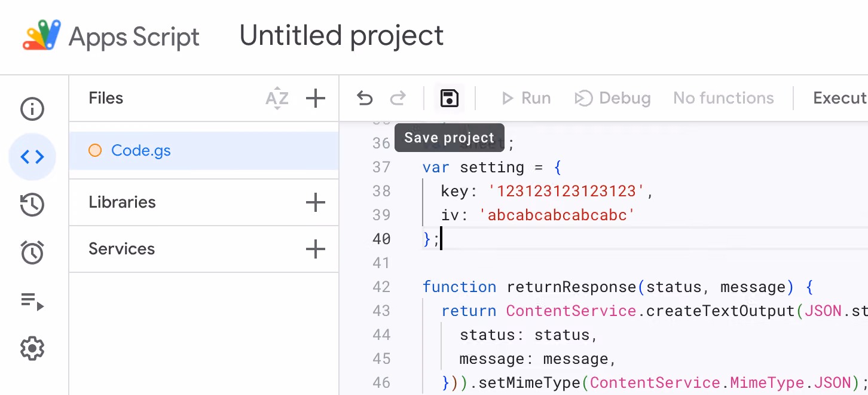Rename the Untitled project title
This screenshot has width=868, height=395.
tap(341, 35)
